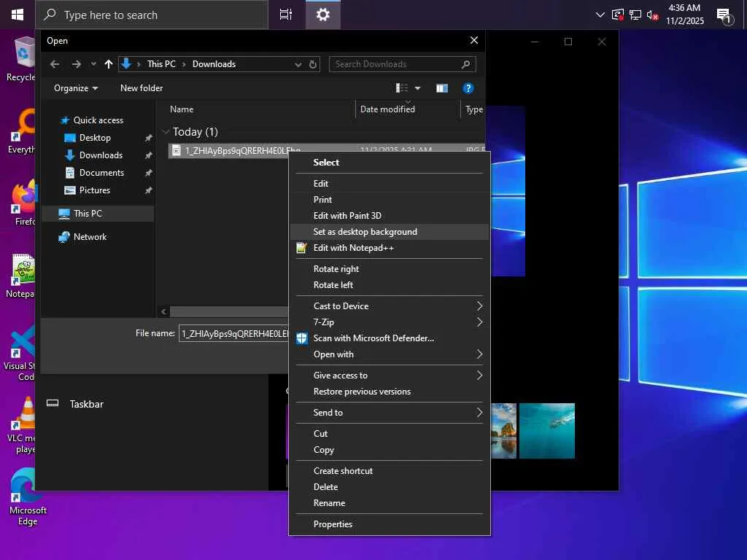Select Downloads in Quick access
747x560 pixels.
click(x=101, y=155)
